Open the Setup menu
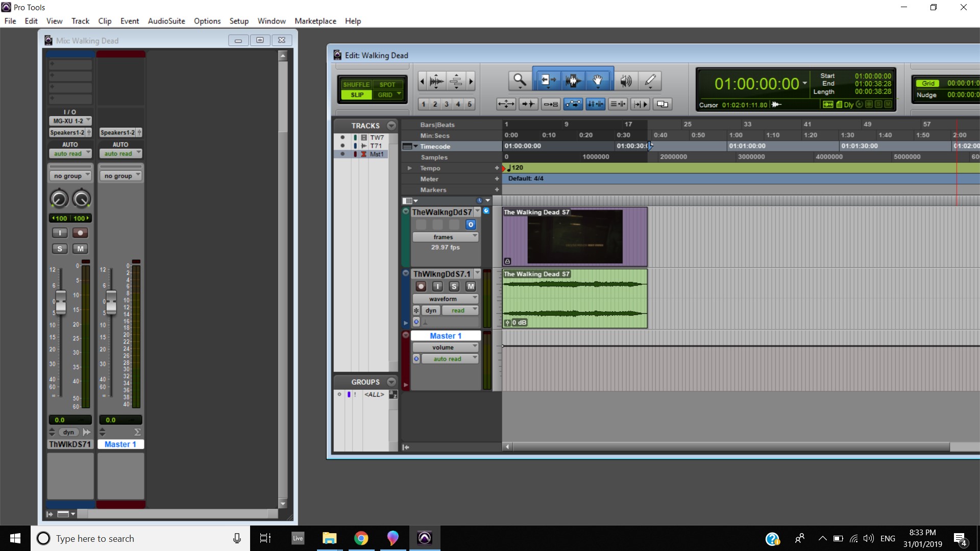This screenshot has height=551, width=980. (x=238, y=21)
